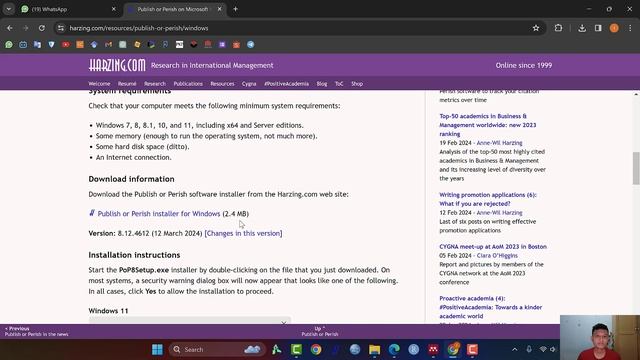Open the Blog menu item

click(x=322, y=84)
